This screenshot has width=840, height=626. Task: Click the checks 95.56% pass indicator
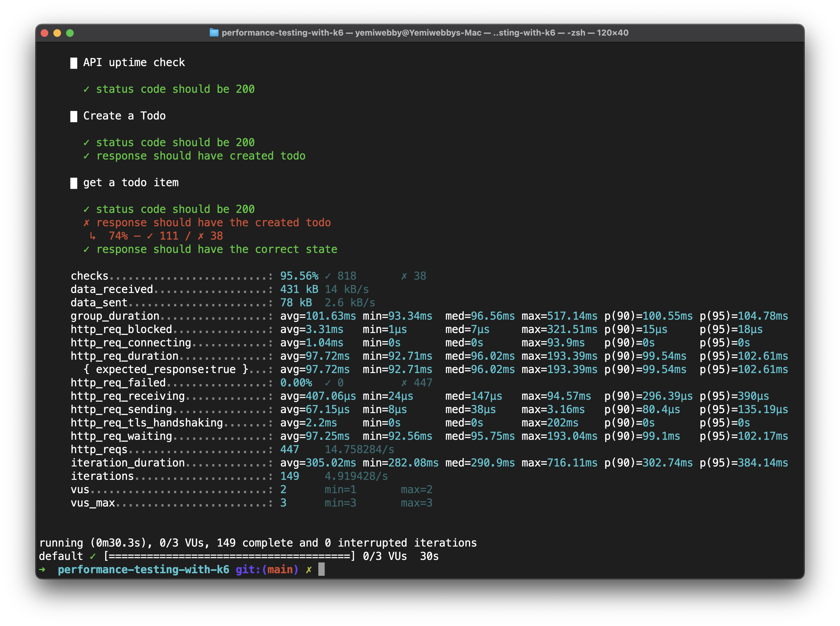coord(299,276)
